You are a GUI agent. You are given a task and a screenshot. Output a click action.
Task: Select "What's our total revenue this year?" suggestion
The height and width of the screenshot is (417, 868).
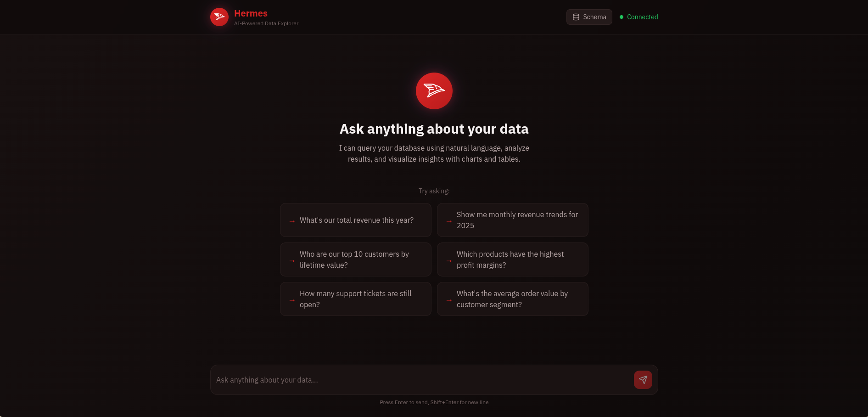(x=356, y=220)
